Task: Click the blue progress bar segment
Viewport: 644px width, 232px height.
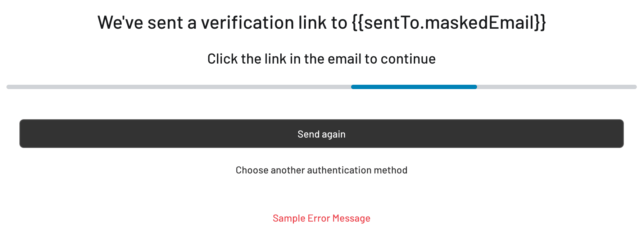Action: click(x=414, y=87)
